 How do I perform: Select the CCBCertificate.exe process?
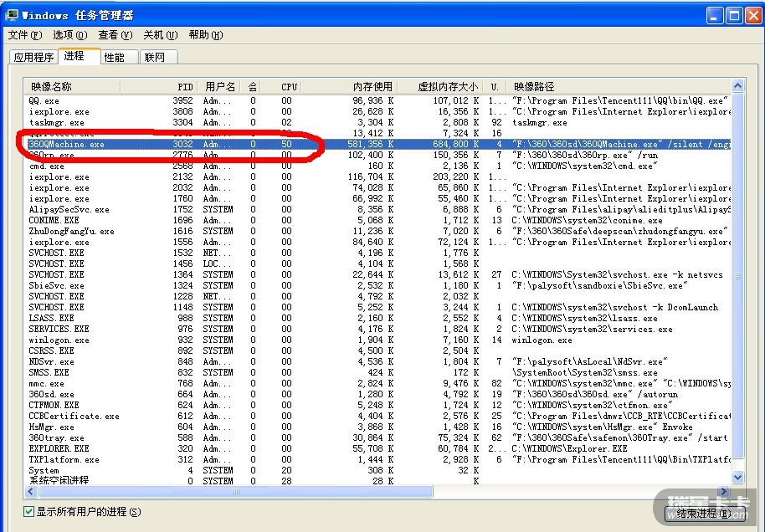377,416
